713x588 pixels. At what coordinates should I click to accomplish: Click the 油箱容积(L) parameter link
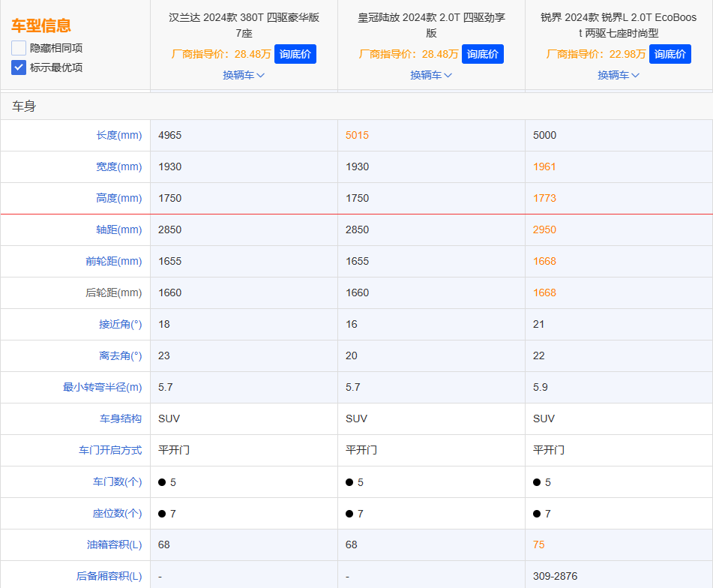point(115,544)
